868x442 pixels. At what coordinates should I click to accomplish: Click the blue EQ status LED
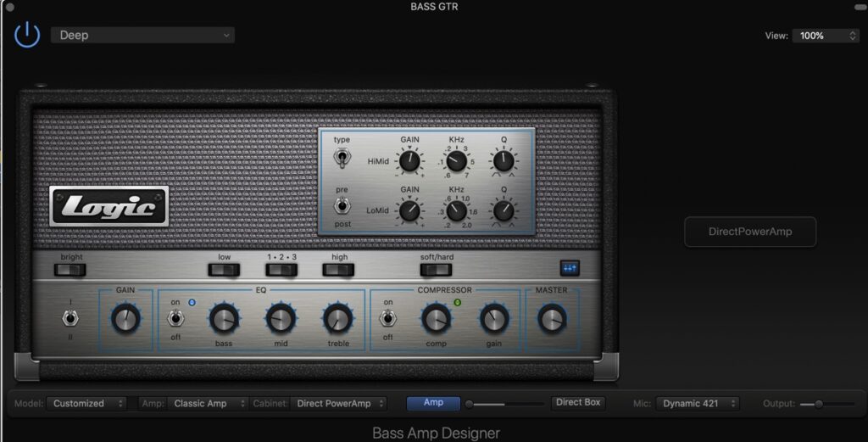[192, 302]
